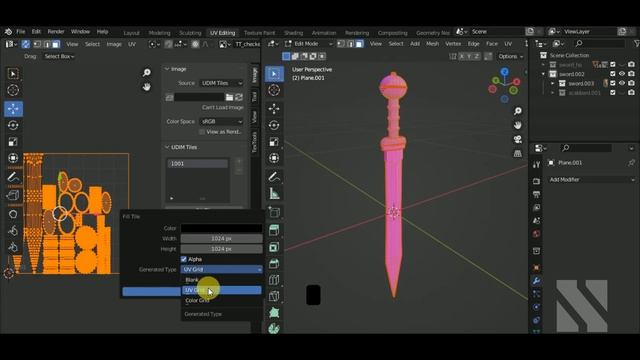
Task: Click the UV editor zoom magnifier icon
Action: [147, 73]
